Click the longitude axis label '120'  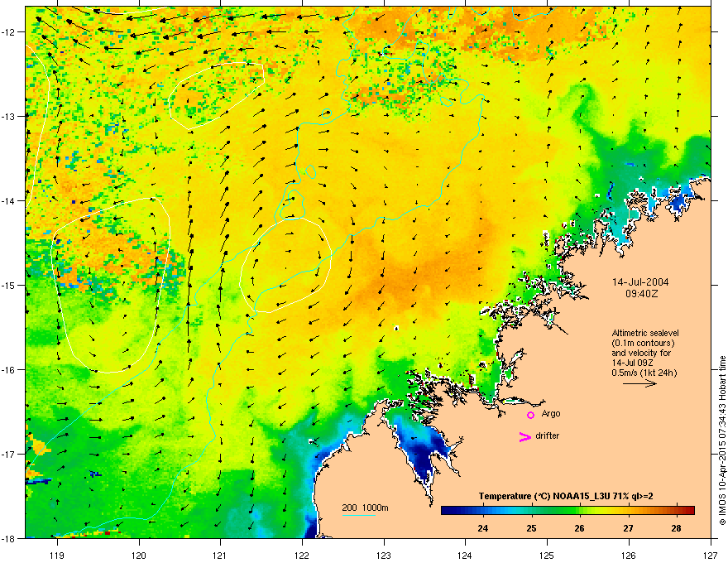(139, 555)
